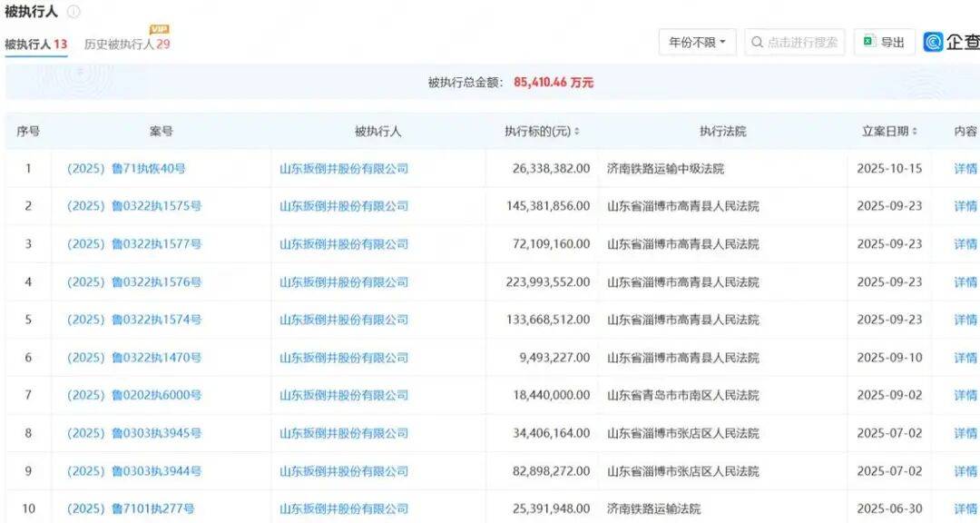This screenshot has height=523, width=980.
Task: Click the 导出 export button
Action: click(x=885, y=42)
